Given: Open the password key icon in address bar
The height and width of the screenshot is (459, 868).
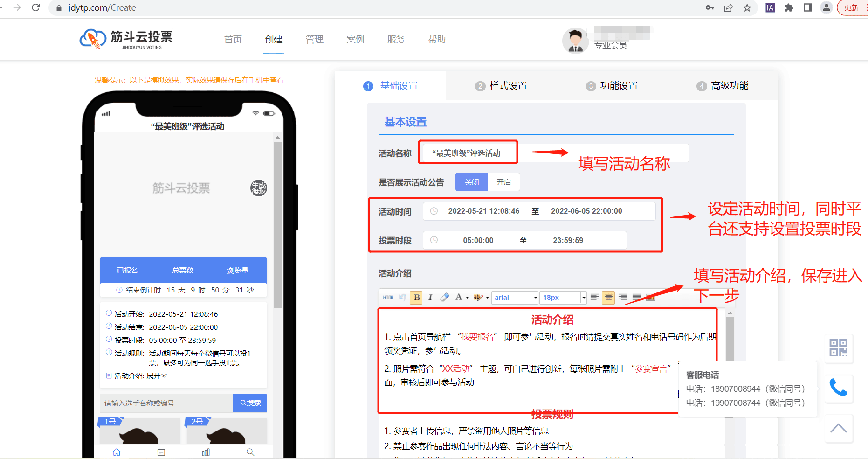Looking at the screenshot, I should 710,7.
